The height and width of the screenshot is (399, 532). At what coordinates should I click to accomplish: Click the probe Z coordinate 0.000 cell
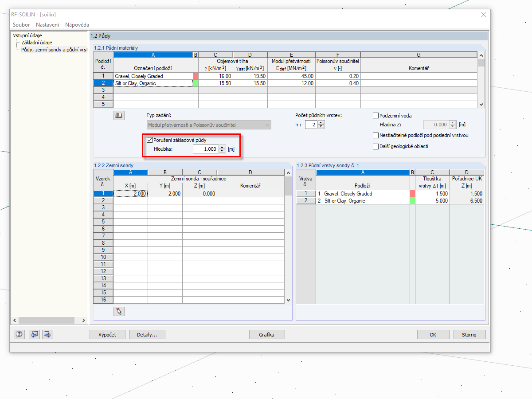click(199, 194)
